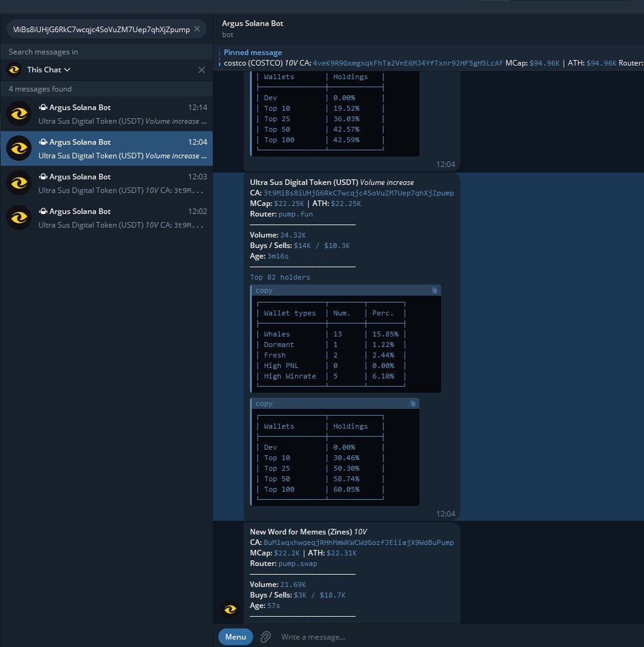
Task: Click the Buys / Sells $14K / $10.3K value
Action: [x=322, y=246]
